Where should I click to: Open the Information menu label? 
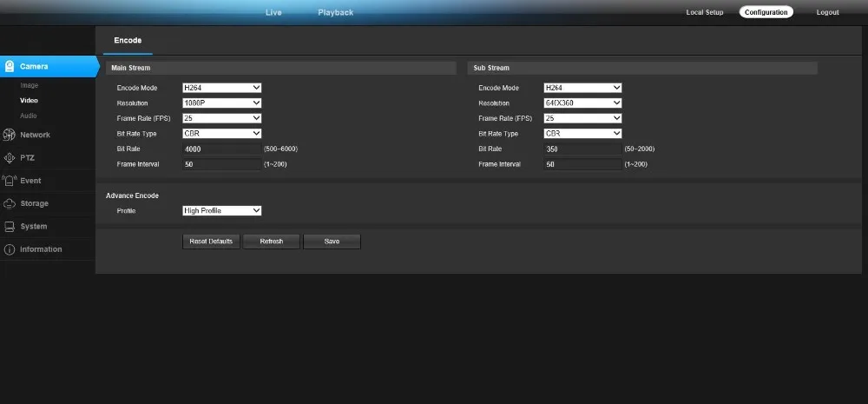[x=41, y=249]
